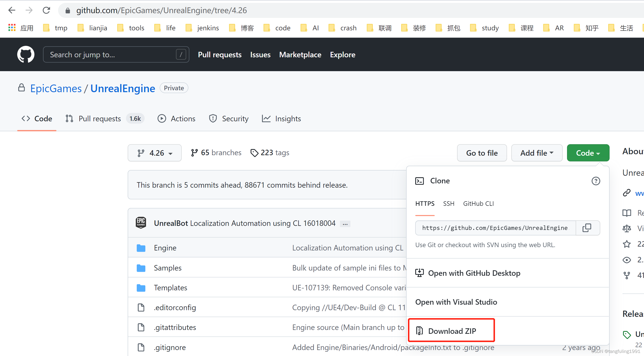This screenshot has height=356, width=644.
Task: Click the GitHub Octocat logo
Action: pos(26,54)
